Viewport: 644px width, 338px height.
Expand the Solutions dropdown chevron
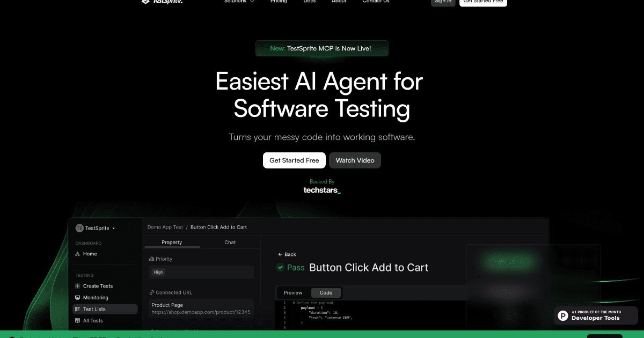tap(252, 1)
